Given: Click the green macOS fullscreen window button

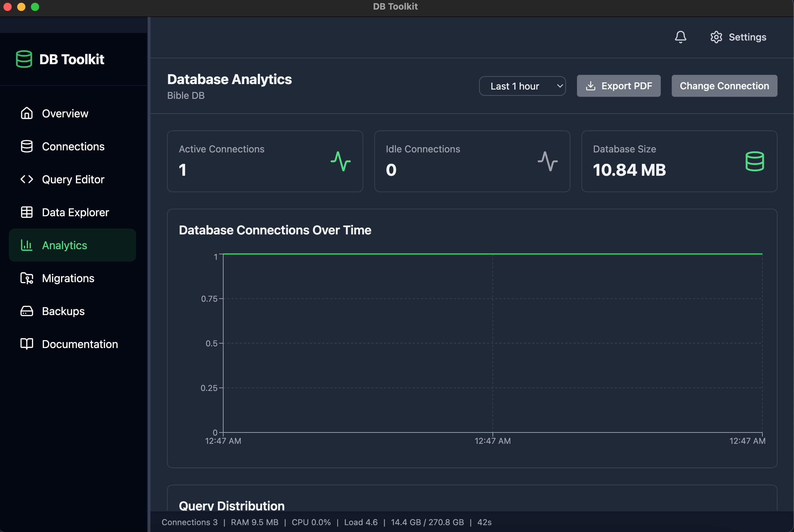Looking at the screenshot, I should click(35, 7).
